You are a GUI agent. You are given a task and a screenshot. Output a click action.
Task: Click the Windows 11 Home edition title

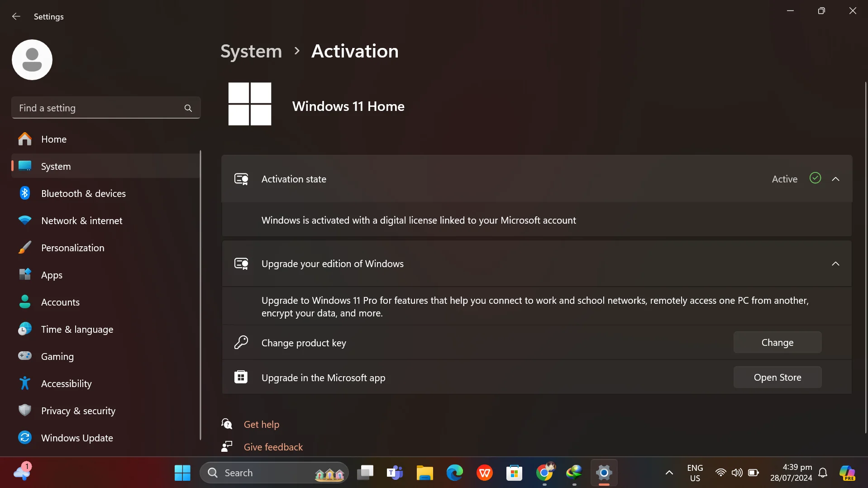pos(348,106)
